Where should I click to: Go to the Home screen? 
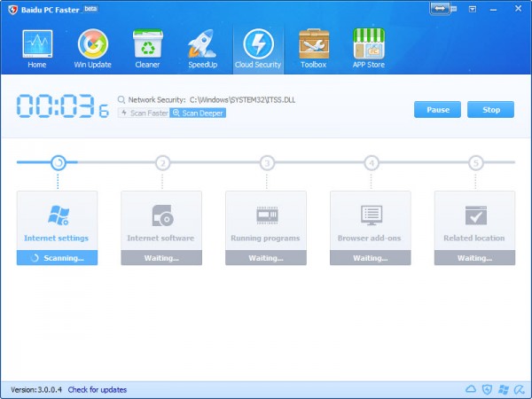37,48
